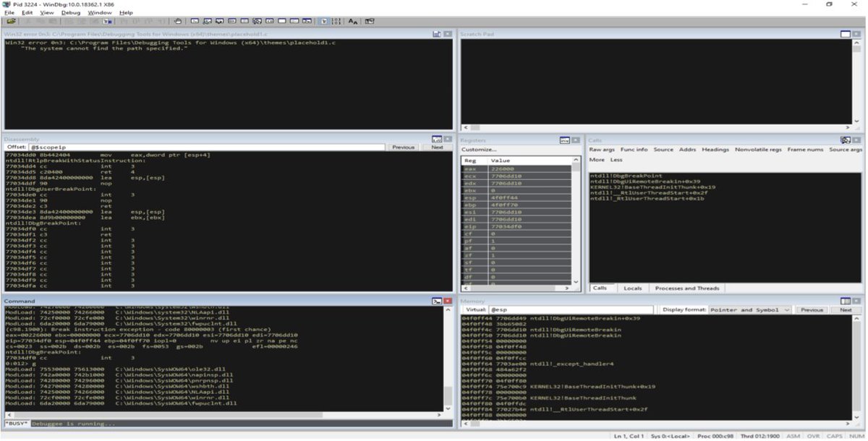Click Previous in the Memory panel
Screen dimensions: 868x441
coord(812,309)
